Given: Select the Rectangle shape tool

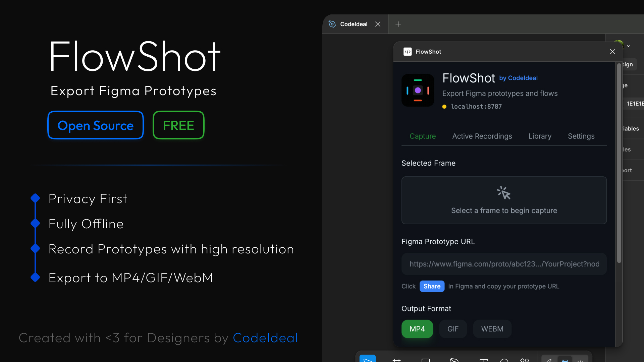Looking at the screenshot, I should [425, 360].
